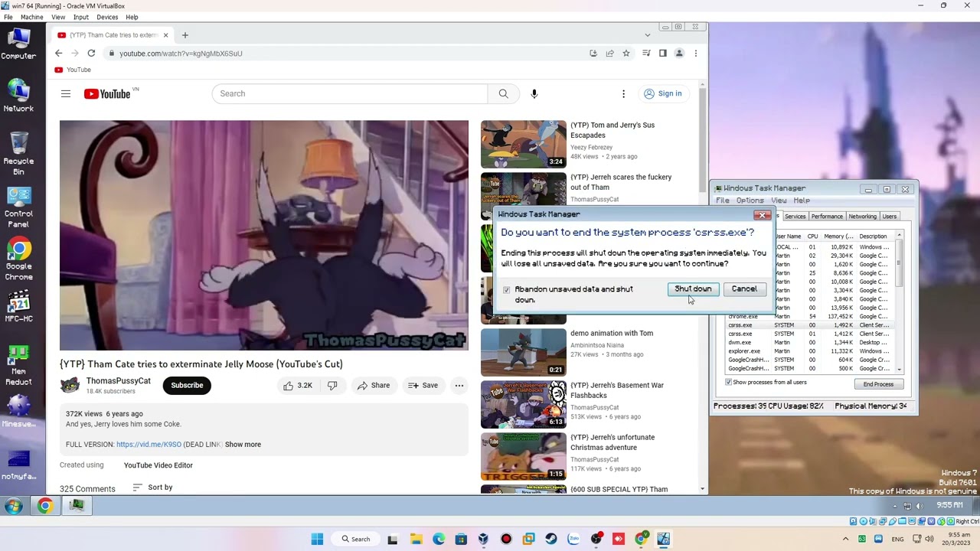Open the Windows 7 Start orb
The image size is (980, 551).
[13, 506]
